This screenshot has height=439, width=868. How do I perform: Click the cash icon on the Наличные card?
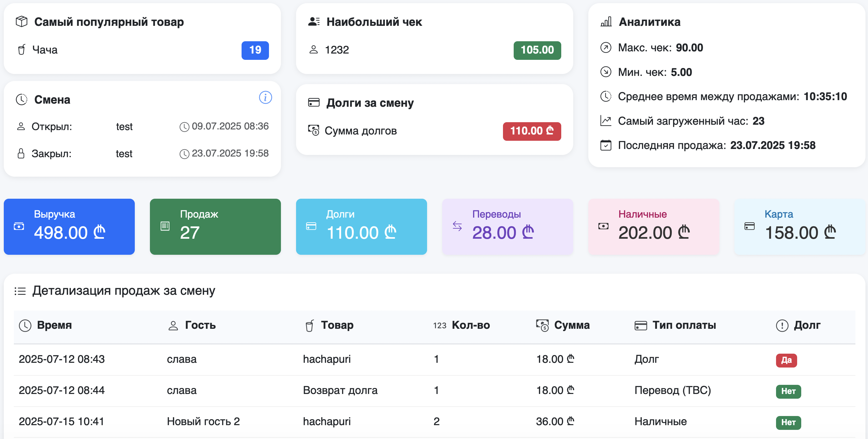click(x=603, y=226)
